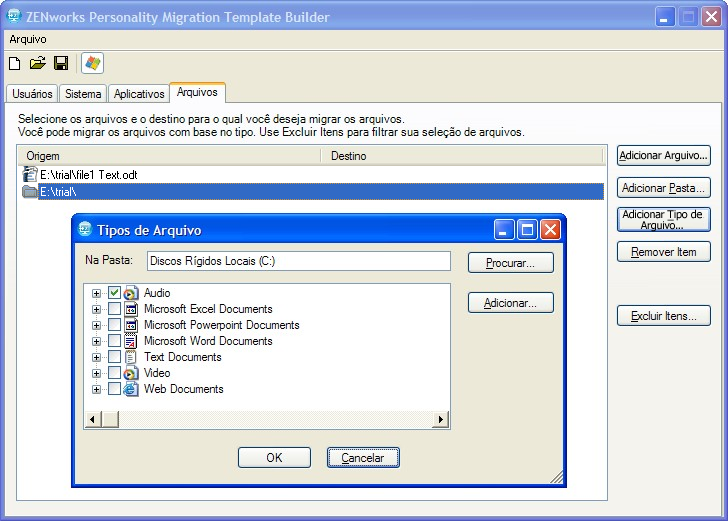Viewport: 728px width, 521px height.
Task: Switch to the Aplicativos tab
Action: click(x=139, y=94)
